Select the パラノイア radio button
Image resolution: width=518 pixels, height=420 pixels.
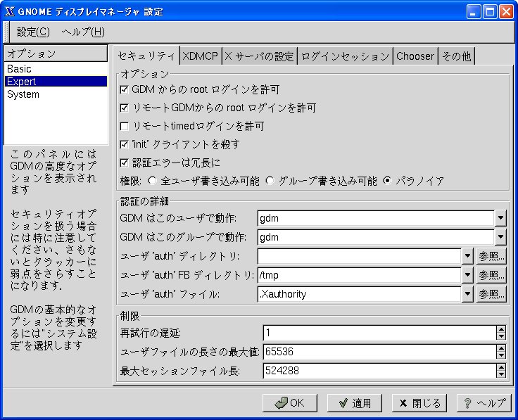[387, 181]
